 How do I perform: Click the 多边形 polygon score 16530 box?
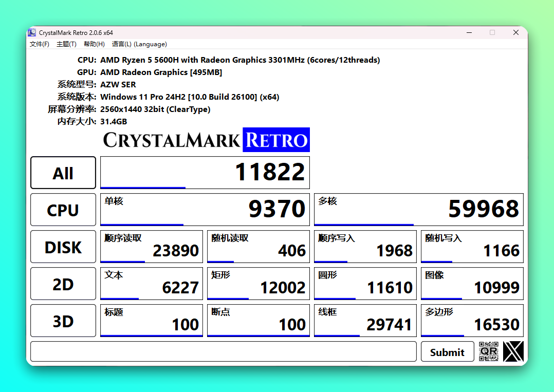click(472, 321)
